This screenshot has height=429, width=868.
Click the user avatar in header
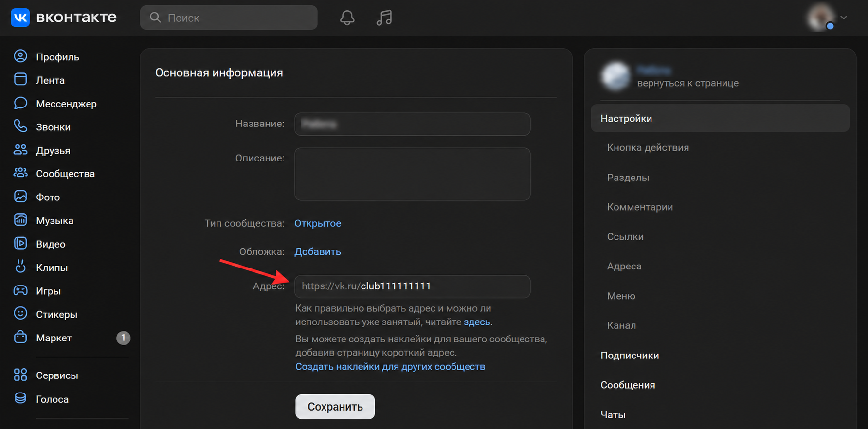(821, 18)
